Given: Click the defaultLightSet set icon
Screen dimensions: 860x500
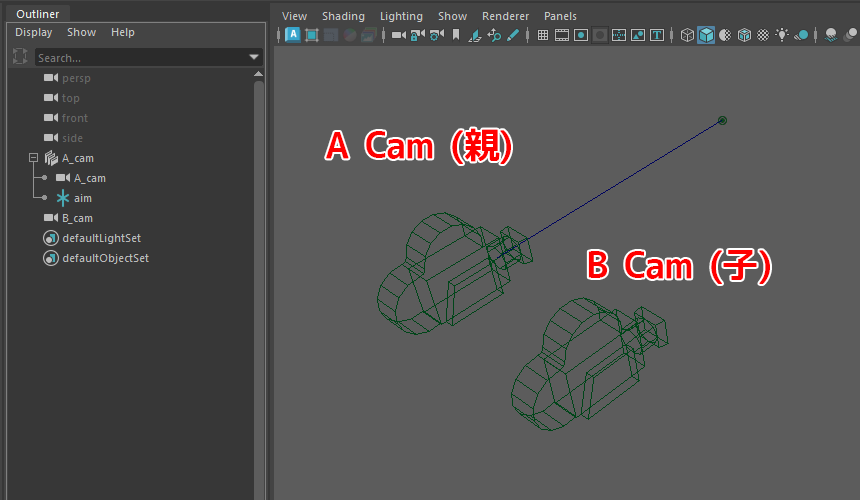Looking at the screenshot, I should [x=51, y=238].
